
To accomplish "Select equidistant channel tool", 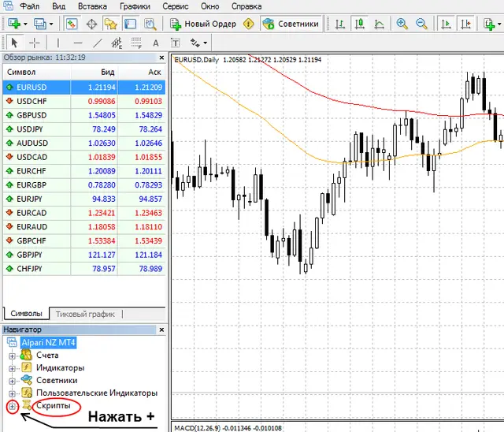I will [x=117, y=43].
